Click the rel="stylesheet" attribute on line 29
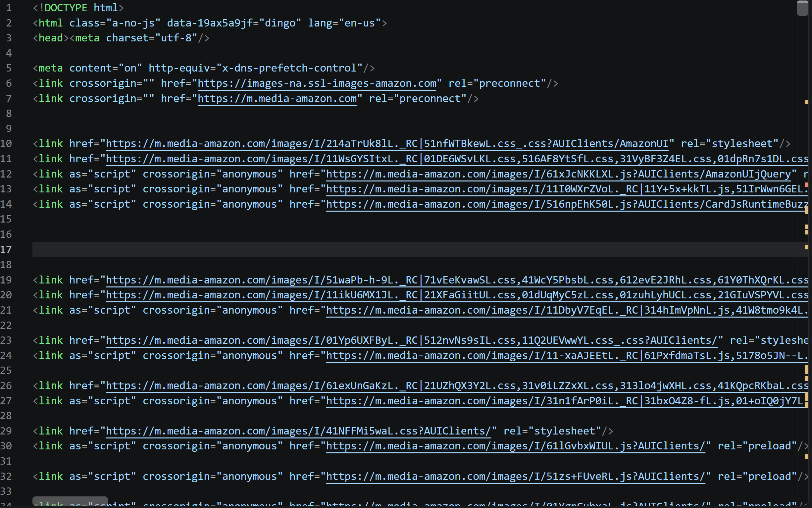 pyautogui.click(x=552, y=431)
